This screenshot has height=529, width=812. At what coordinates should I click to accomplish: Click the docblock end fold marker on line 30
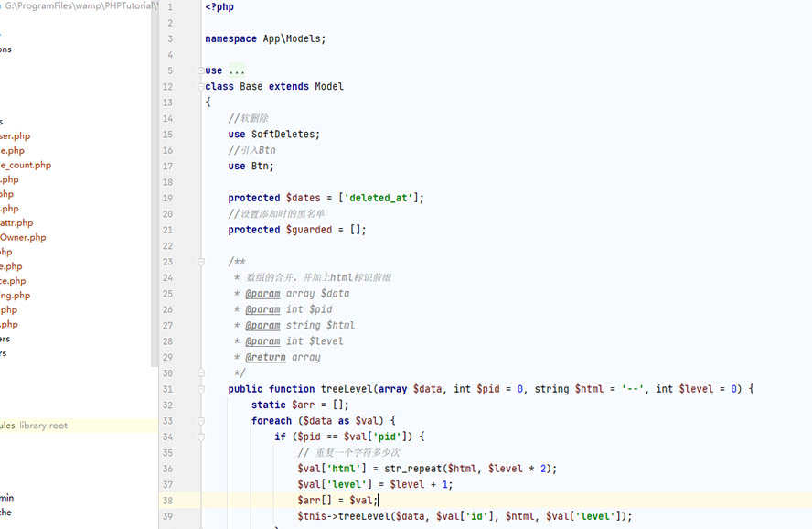[x=200, y=373]
